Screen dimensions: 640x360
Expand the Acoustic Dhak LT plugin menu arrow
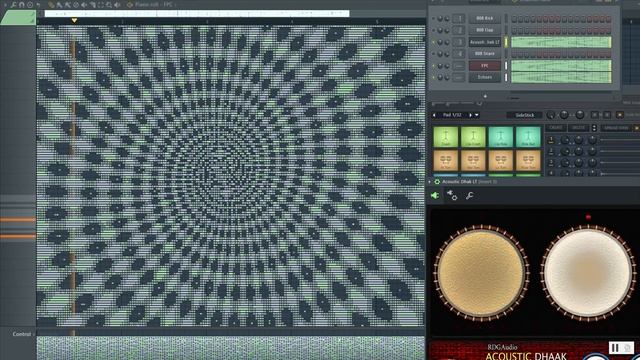[x=430, y=182]
